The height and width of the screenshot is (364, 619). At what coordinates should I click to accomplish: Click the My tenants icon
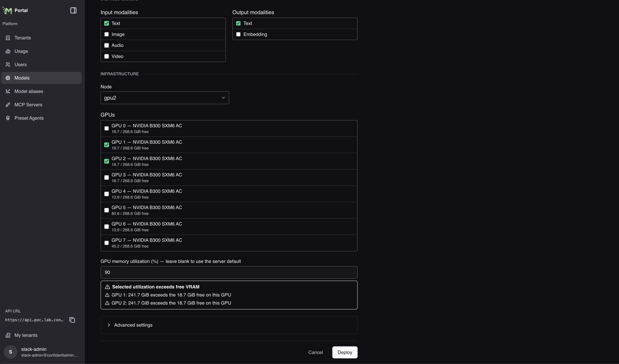pyautogui.click(x=8, y=335)
